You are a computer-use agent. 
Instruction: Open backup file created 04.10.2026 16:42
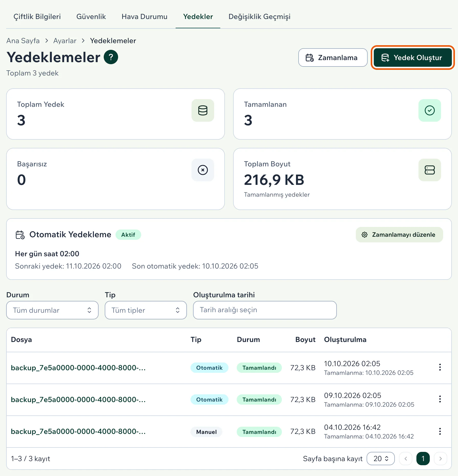point(78,431)
